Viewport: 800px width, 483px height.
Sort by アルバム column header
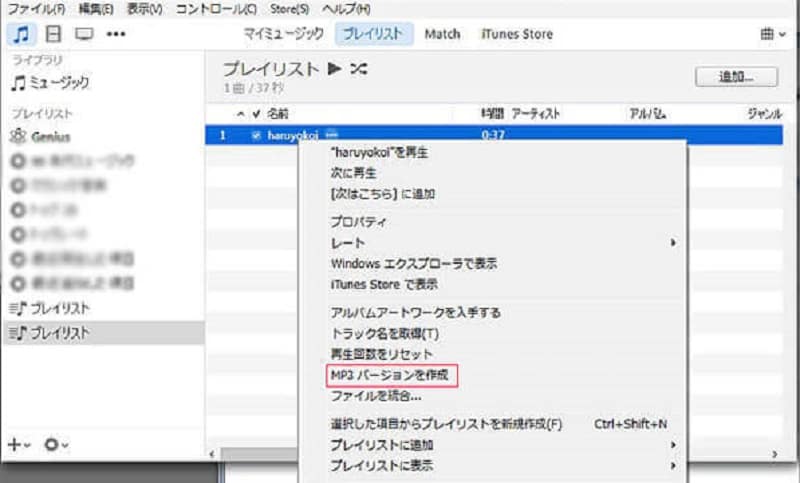647,114
